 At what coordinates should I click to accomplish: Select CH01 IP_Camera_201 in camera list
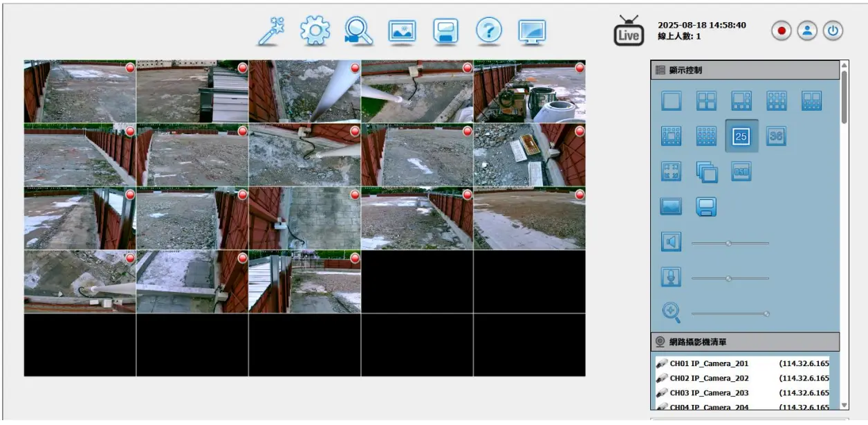(710, 363)
